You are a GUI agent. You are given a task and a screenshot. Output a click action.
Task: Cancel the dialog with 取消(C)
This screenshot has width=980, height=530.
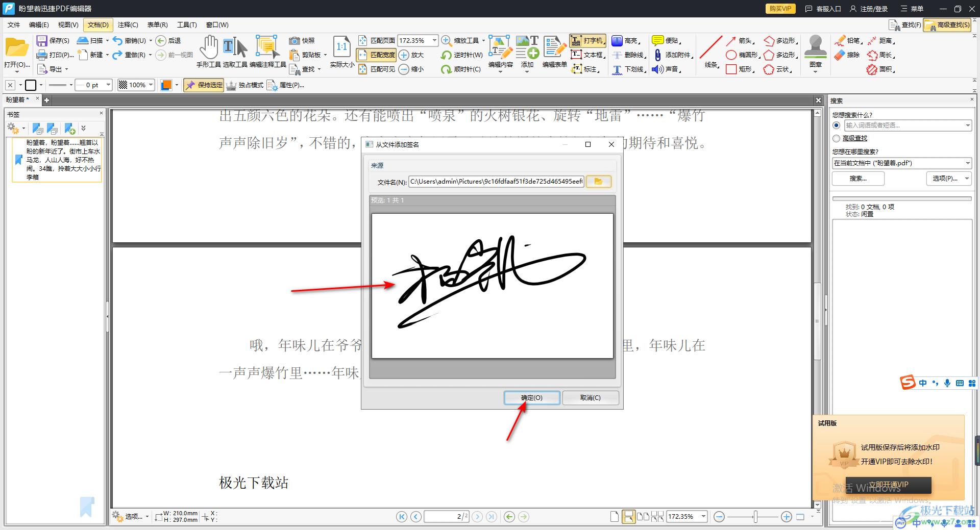(x=591, y=398)
